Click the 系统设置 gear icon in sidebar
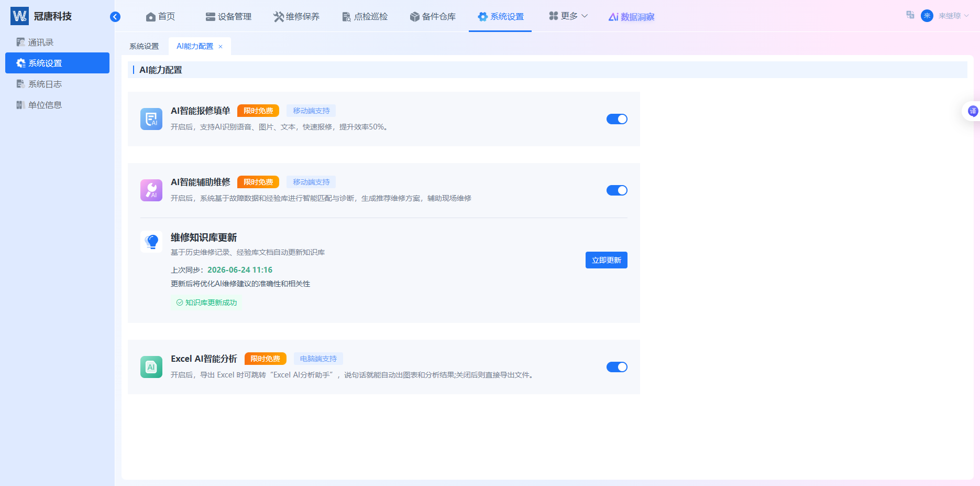 (x=21, y=63)
